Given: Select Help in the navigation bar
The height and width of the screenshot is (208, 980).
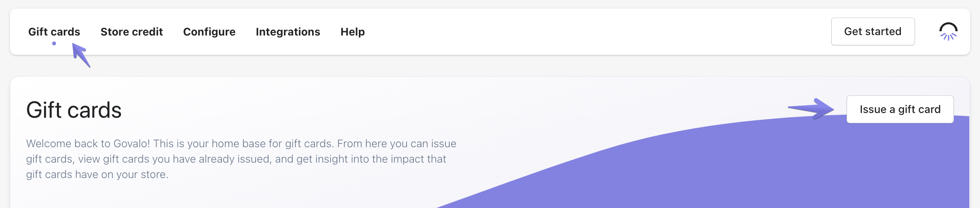Looking at the screenshot, I should click(x=352, y=32).
